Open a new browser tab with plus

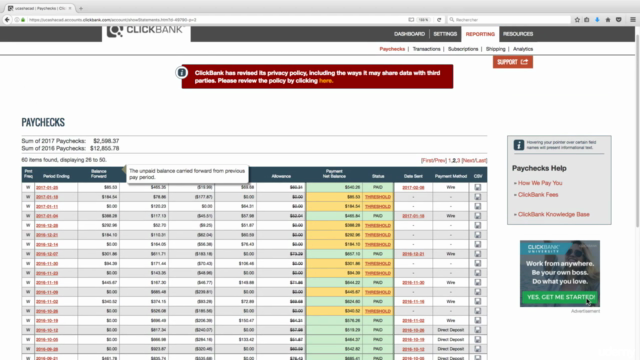[81, 8]
